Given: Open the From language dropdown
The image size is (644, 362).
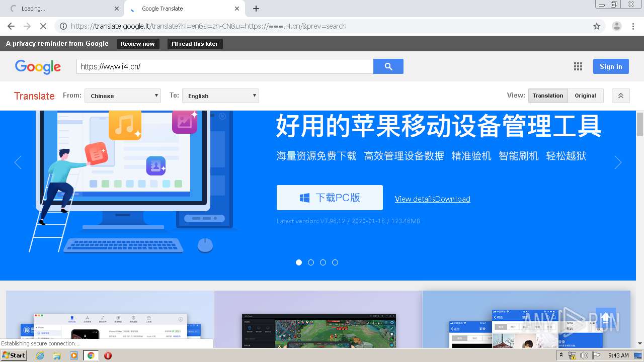Looking at the screenshot, I should 123,96.
